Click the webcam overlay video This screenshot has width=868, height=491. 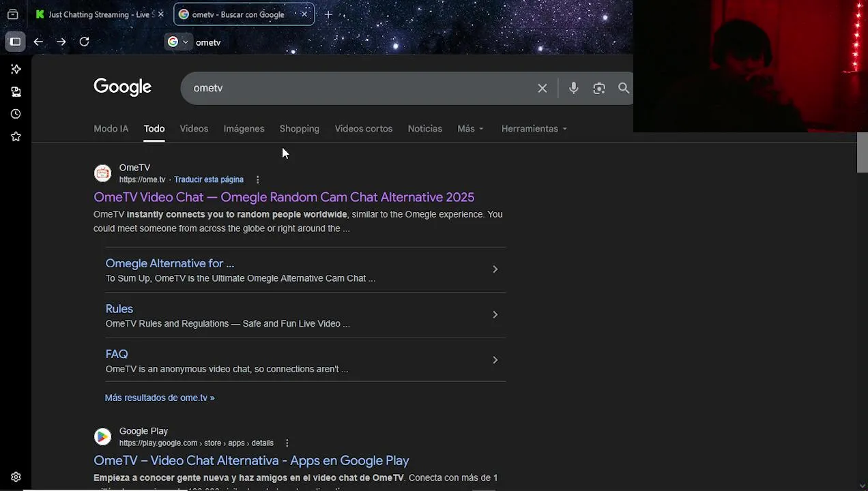click(751, 65)
